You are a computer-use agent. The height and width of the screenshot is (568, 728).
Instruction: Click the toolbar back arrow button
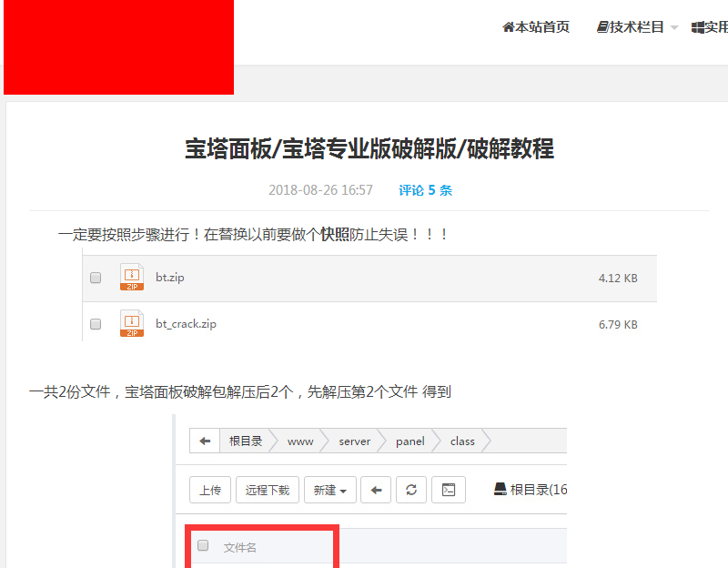pos(376,490)
